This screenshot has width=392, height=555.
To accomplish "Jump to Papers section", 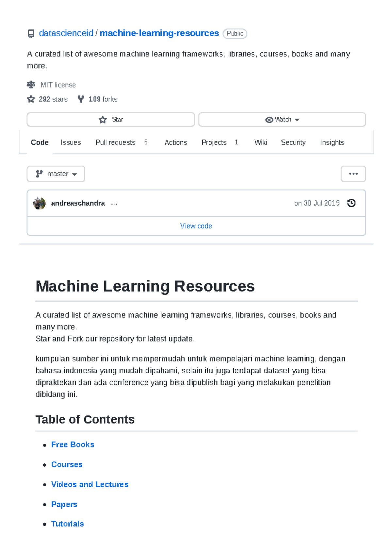I will (x=64, y=504).
